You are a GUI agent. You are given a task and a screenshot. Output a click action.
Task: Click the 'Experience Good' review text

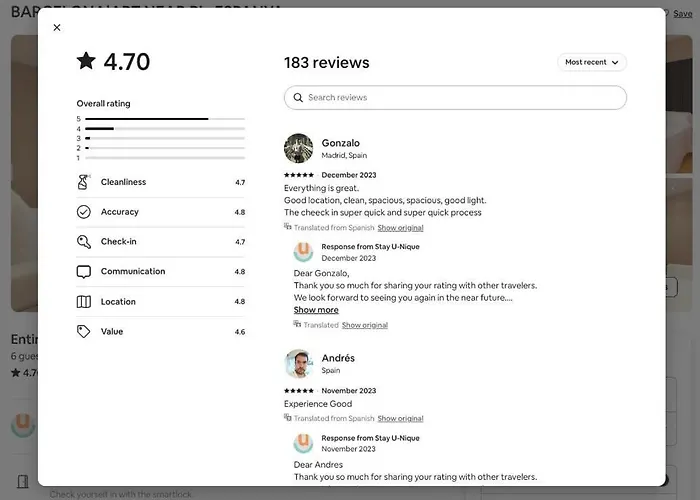click(x=318, y=404)
